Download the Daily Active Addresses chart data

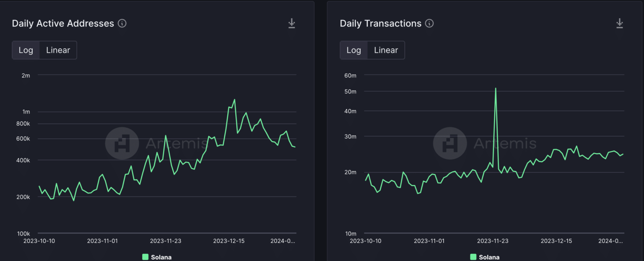tap(292, 23)
